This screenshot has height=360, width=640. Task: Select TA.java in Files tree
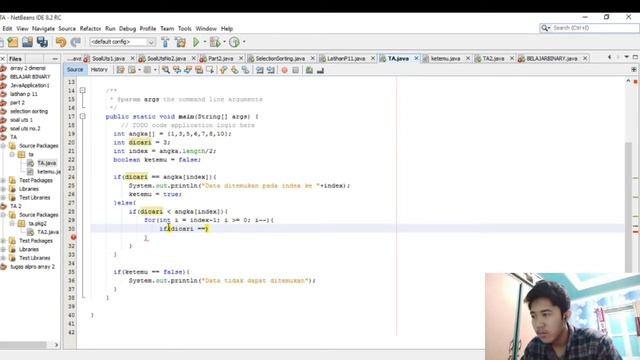47,163
